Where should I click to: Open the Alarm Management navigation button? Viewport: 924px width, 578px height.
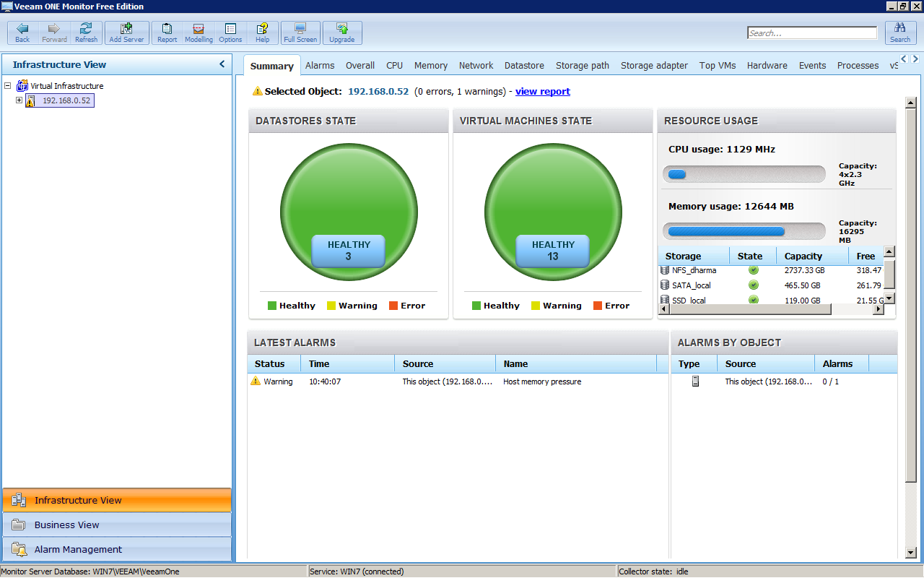click(117, 549)
